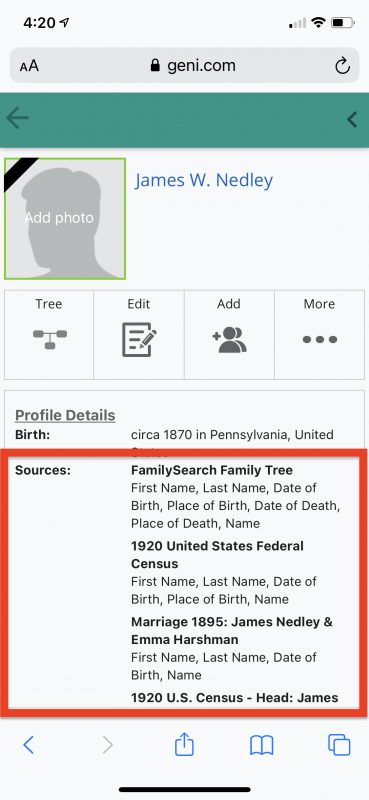Open the Profile Details heading link
The image size is (369, 800).
coord(65,415)
